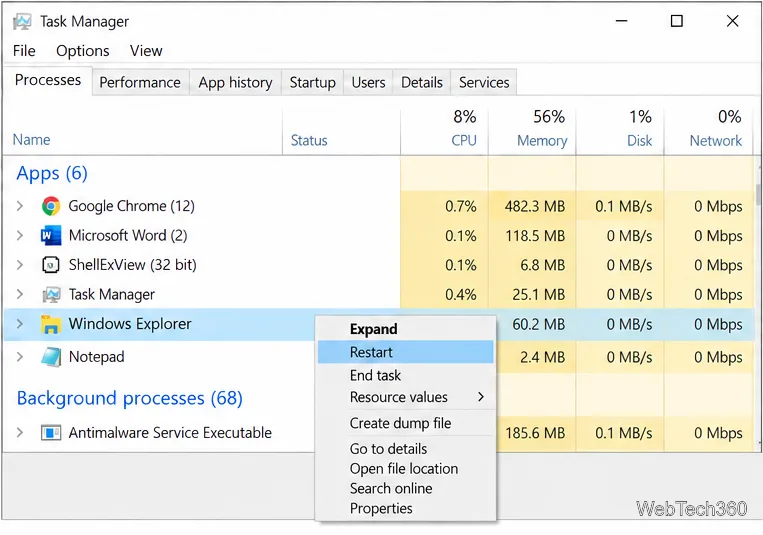Click the Windows Explorer folder icon
The image size is (763, 535).
pyautogui.click(x=51, y=324)
